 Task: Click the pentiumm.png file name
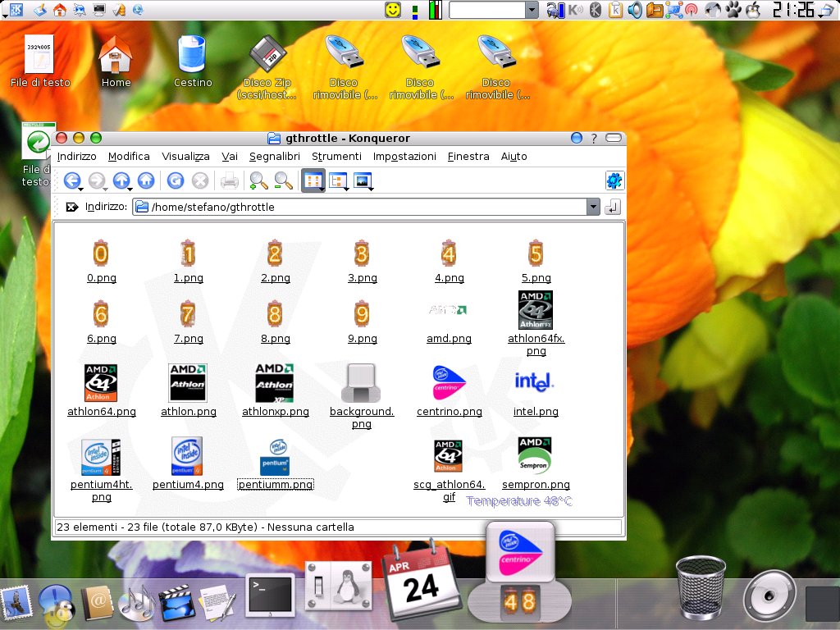(x=276, y=484)
